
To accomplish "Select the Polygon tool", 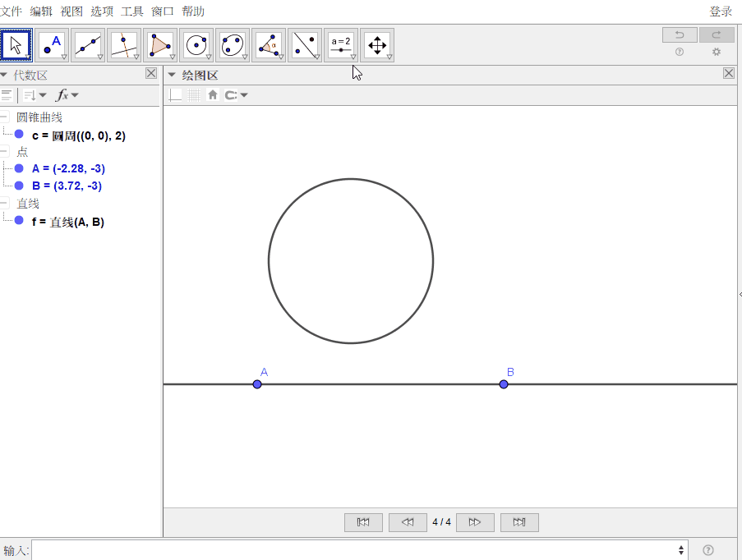I will [159, 44].
